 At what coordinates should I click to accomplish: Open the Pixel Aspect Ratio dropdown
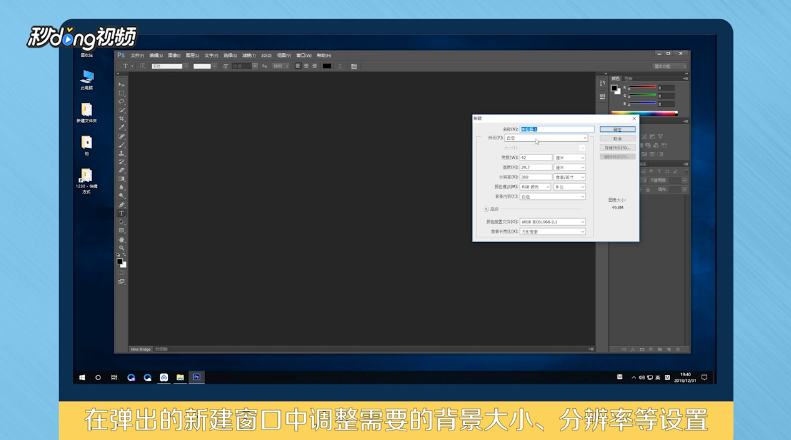click(552, 232)
